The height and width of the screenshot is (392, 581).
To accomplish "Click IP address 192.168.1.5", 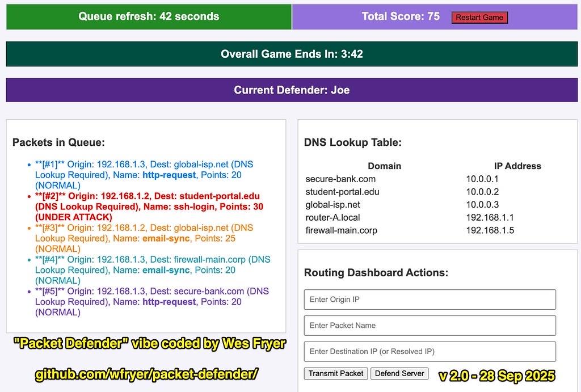I will [490, 230].
